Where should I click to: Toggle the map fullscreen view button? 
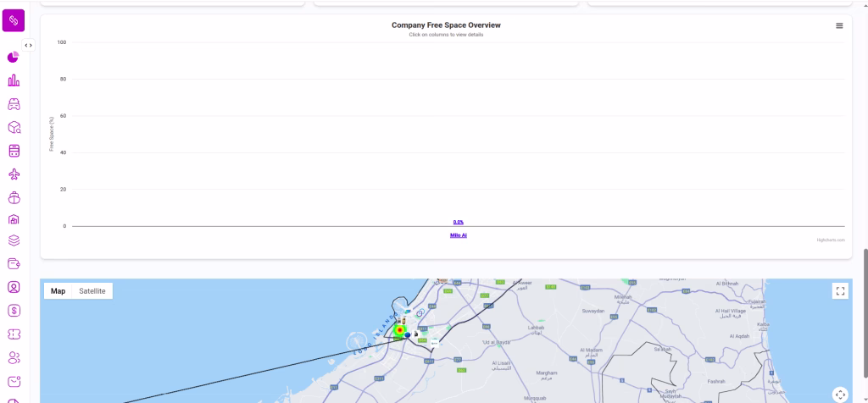point(840,290)
